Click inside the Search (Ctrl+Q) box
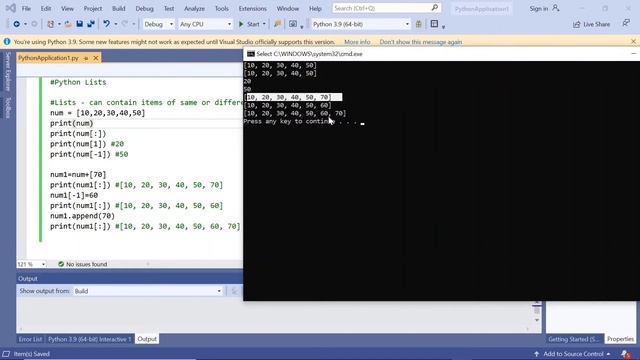Image resolution: width=640 pixels, height=360 pixels. [386, 8]
